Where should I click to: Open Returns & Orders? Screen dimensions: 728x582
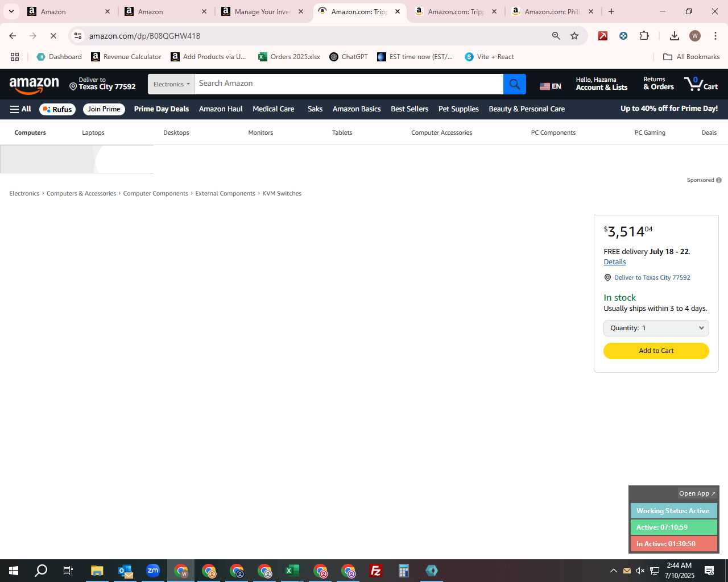659,84
